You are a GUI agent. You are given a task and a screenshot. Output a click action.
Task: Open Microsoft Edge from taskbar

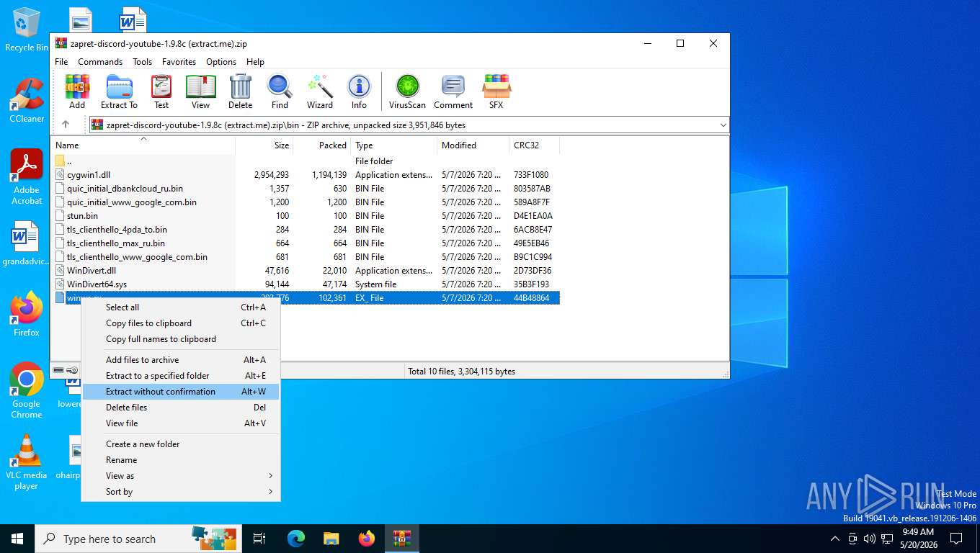pos(296,539)
